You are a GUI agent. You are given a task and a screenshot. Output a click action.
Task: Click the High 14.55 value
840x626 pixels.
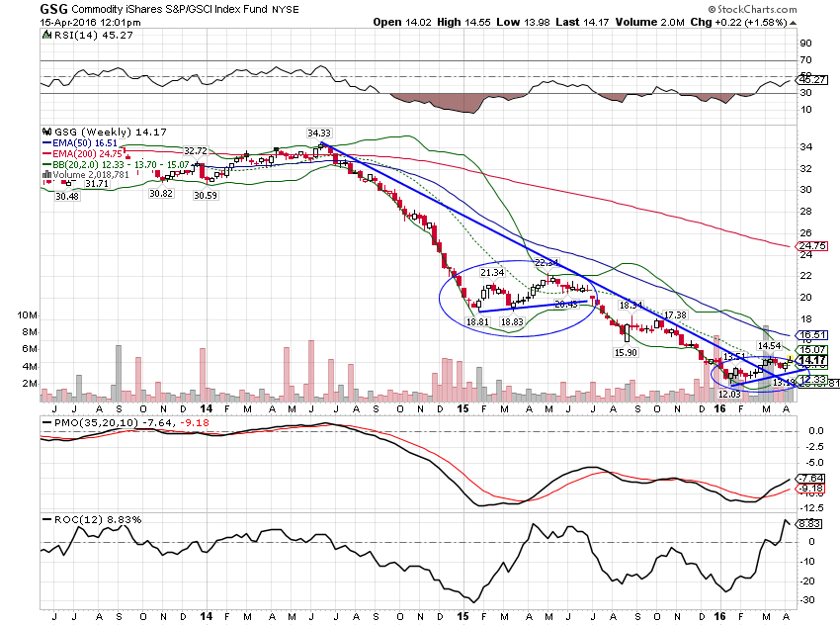point(463,22)
